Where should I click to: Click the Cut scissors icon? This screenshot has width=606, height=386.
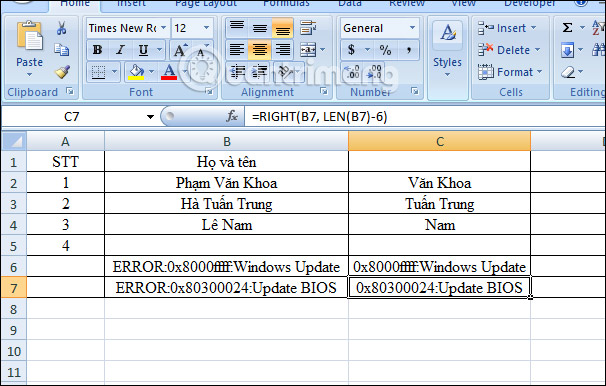click(x=61, y=28)
